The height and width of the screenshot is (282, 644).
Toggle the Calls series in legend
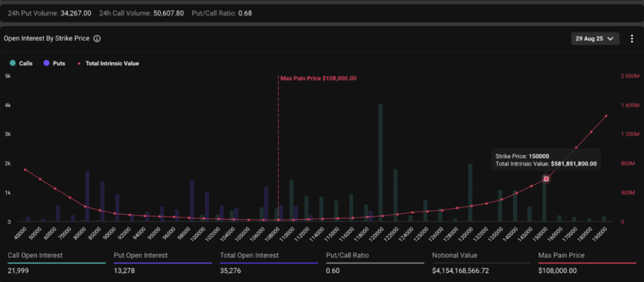[21, 63]
